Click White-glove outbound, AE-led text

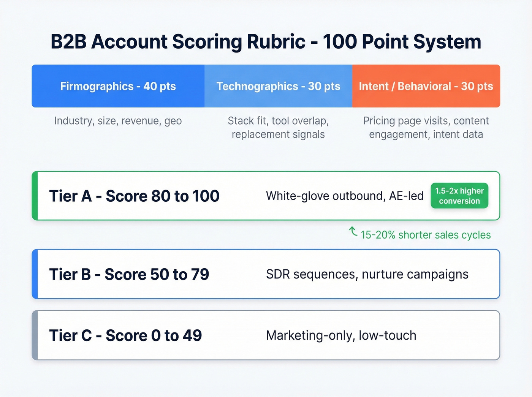click(345, 196)
